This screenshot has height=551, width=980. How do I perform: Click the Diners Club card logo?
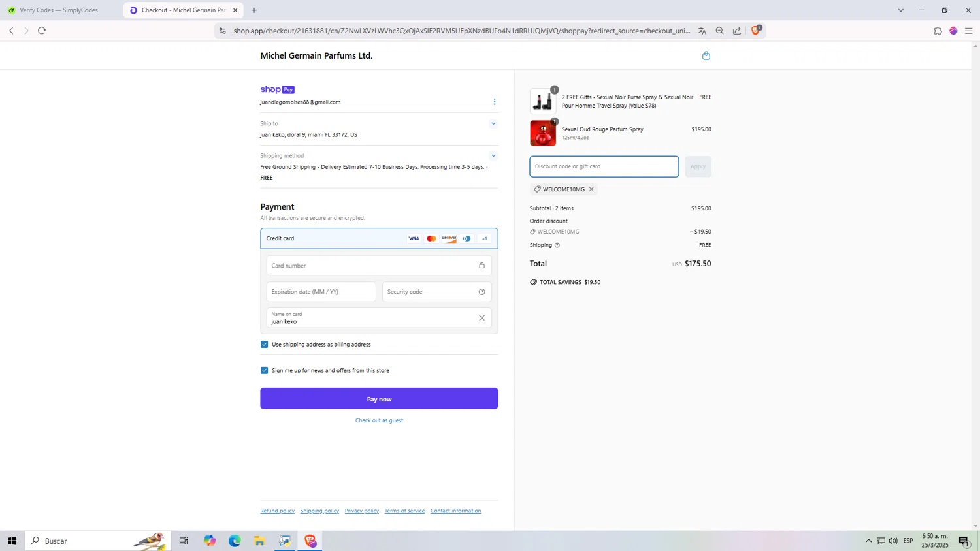(x=466, y=239)
